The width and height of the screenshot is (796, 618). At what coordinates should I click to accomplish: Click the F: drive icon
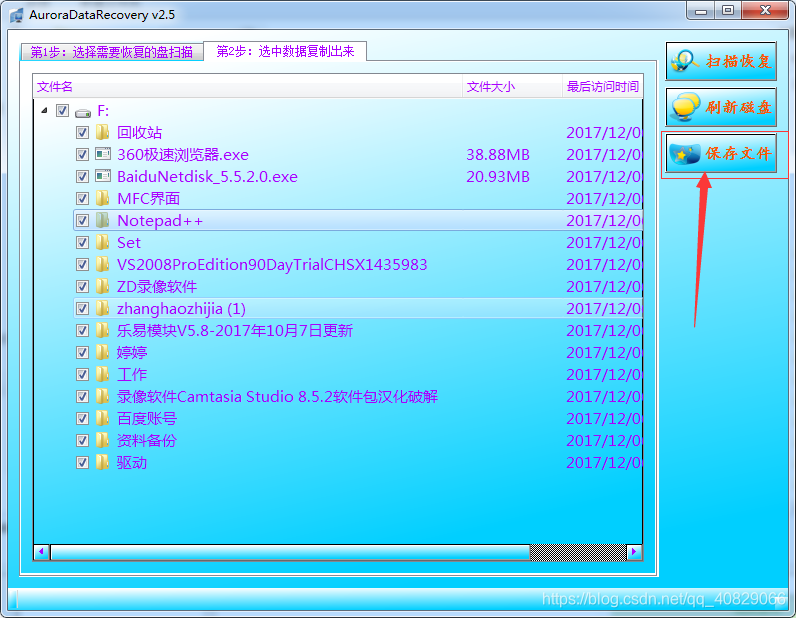point(83,111)
